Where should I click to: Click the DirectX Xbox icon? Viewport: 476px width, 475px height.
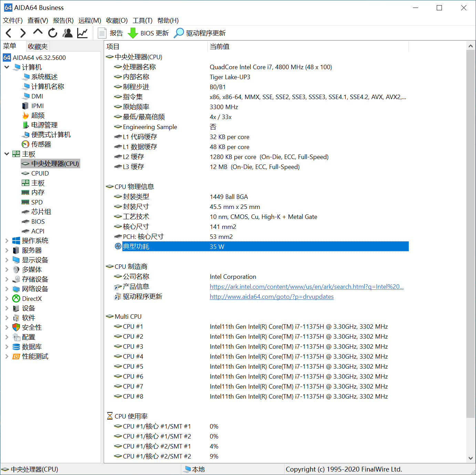pos(16,298)
